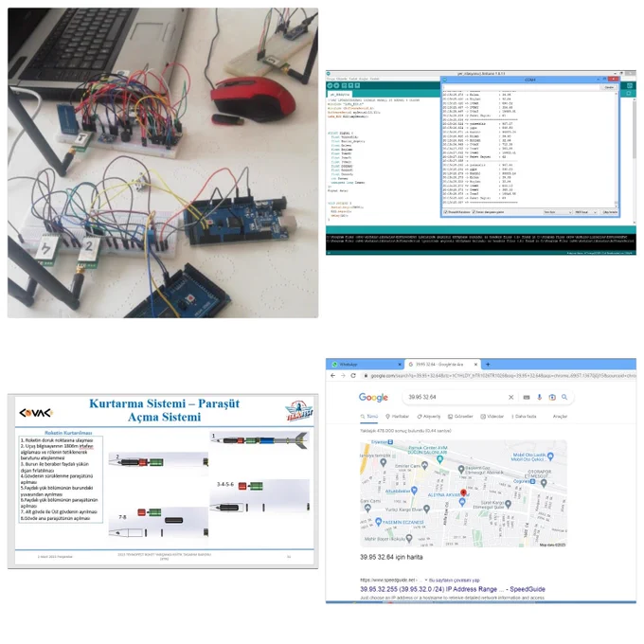Open the Taslak menu in Arduino IDE
Image resolution: width=644 pixels, height=644 pixels.
[x=353, y=79]
